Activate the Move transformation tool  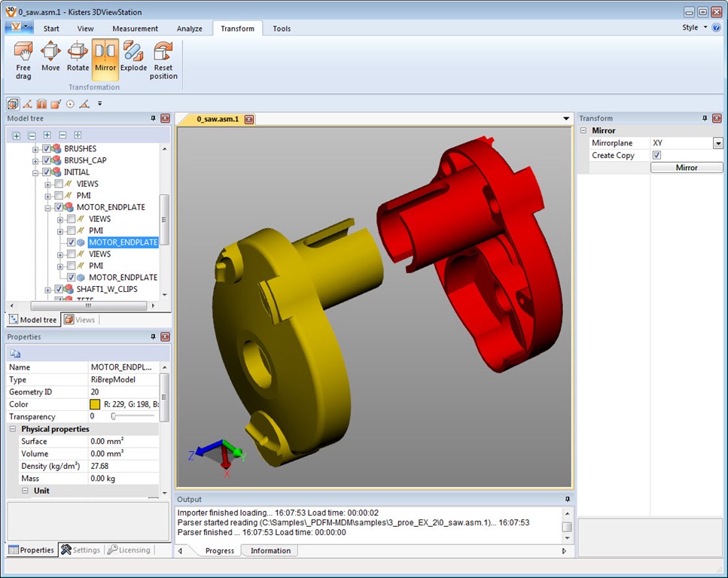click(x=50, y=56)
